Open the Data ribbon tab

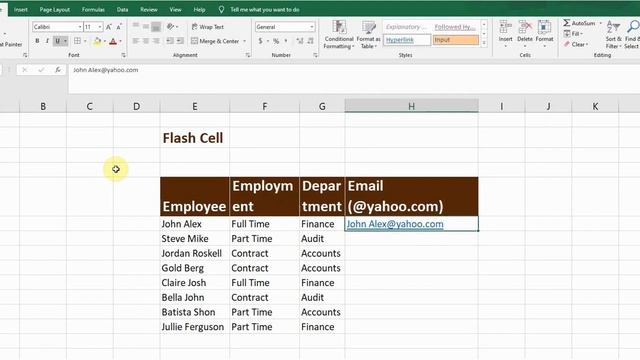click(122, 9)
